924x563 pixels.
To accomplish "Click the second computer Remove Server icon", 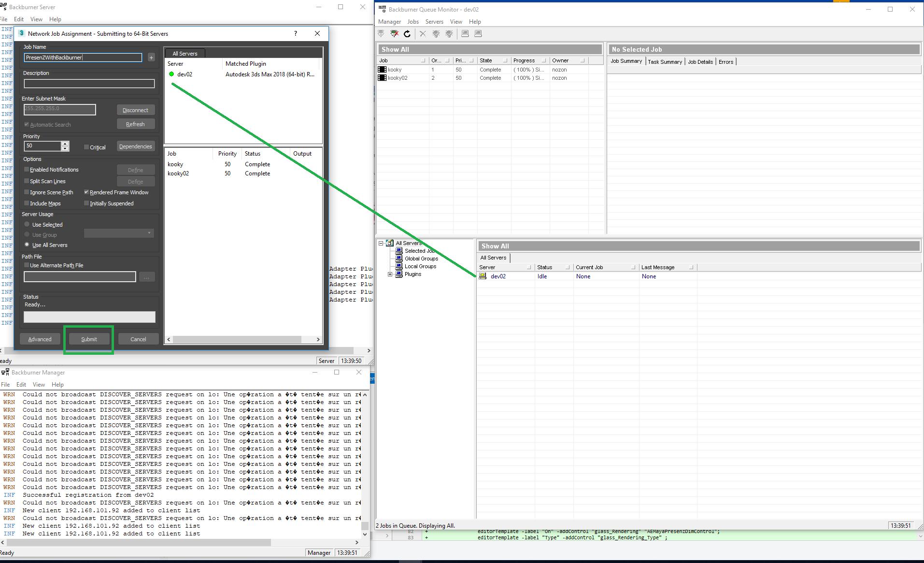I will (x=478, y=33).
